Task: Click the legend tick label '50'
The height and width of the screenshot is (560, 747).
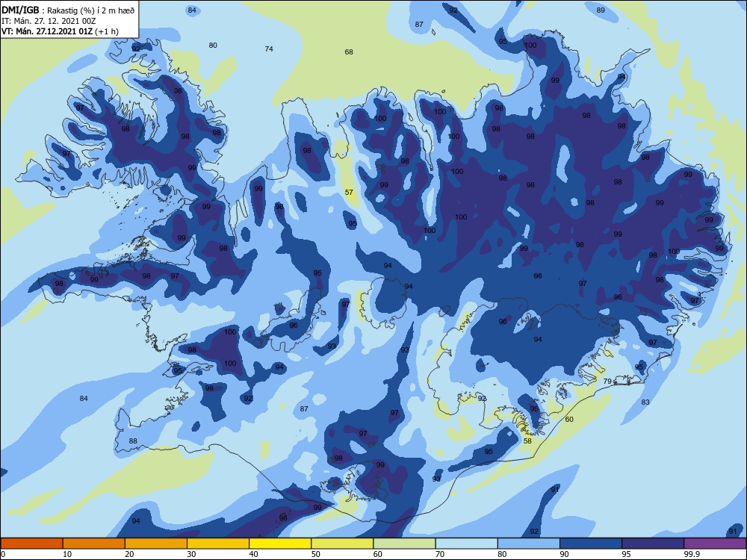Action: pyautogui.click(x=315, y=554)
